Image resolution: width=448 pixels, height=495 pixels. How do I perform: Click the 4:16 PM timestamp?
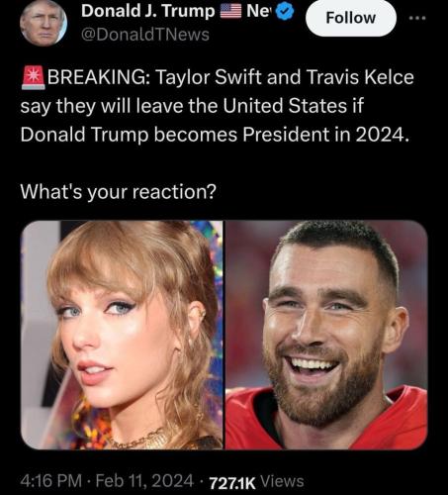click(x=51, y=481)
